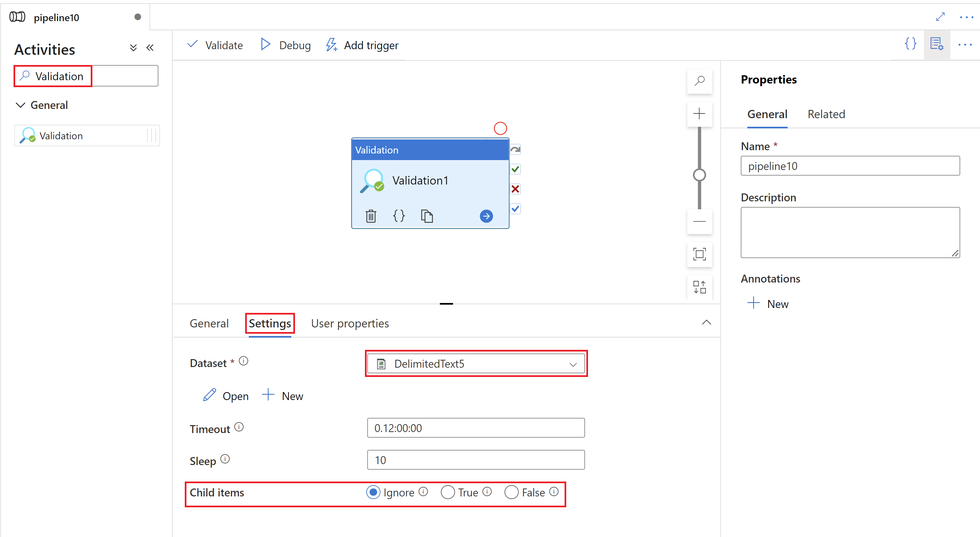The width and height of the screenshot is (980, 537).
Task: Drag the zoom level slider
Action: 701,173
